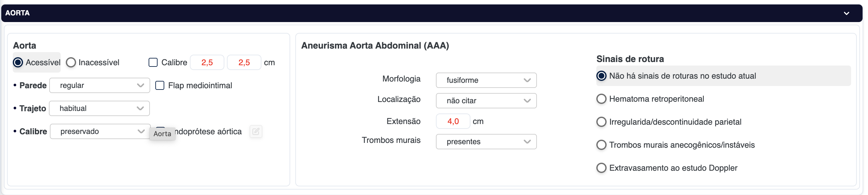868x195 pixels.
Task: Click the first Calibre measurement field
Action: click(x=207, y=63)
